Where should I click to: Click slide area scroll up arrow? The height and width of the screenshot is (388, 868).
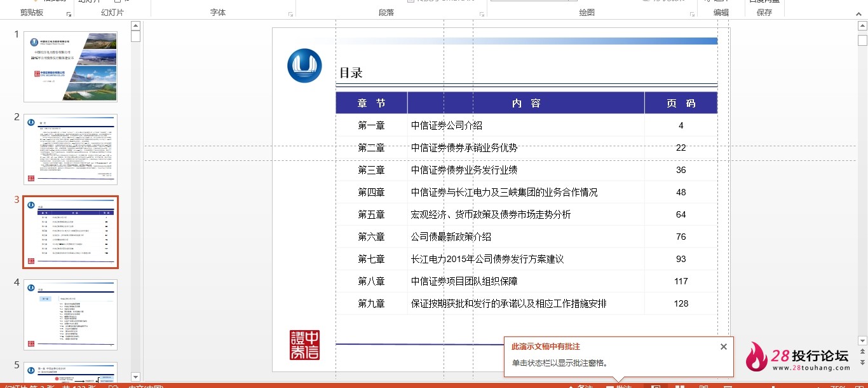coord(862,25)
